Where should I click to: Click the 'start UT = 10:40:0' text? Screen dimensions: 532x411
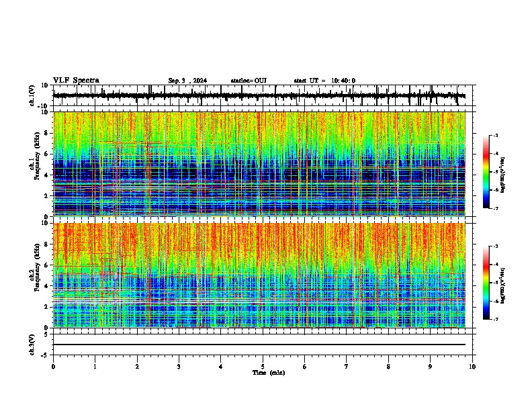pyautogui.click(x=324, y=81)
